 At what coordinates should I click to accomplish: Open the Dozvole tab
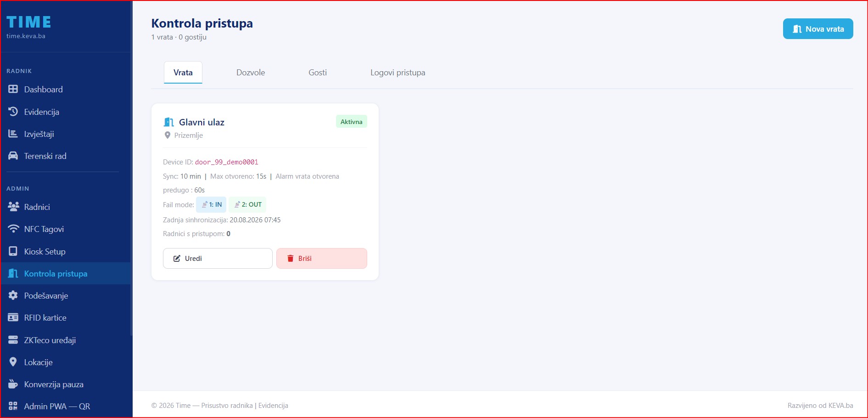[x=251, y=73]
